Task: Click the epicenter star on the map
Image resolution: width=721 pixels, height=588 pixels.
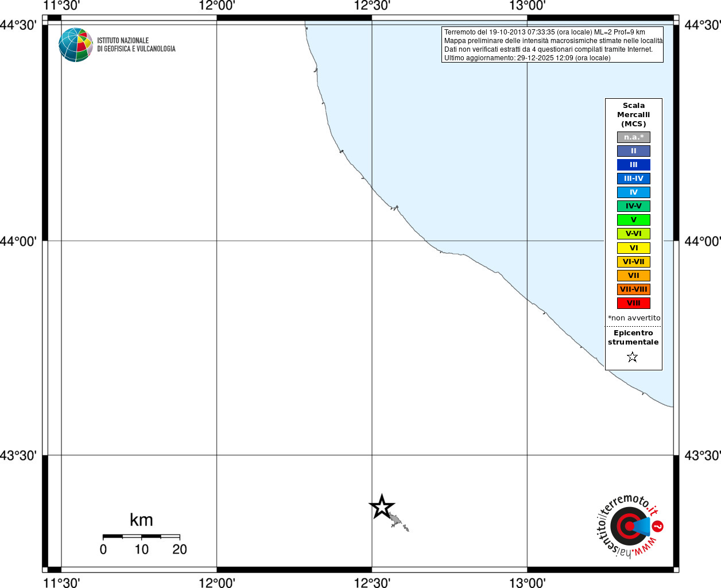Action: (x=382, y=507)
